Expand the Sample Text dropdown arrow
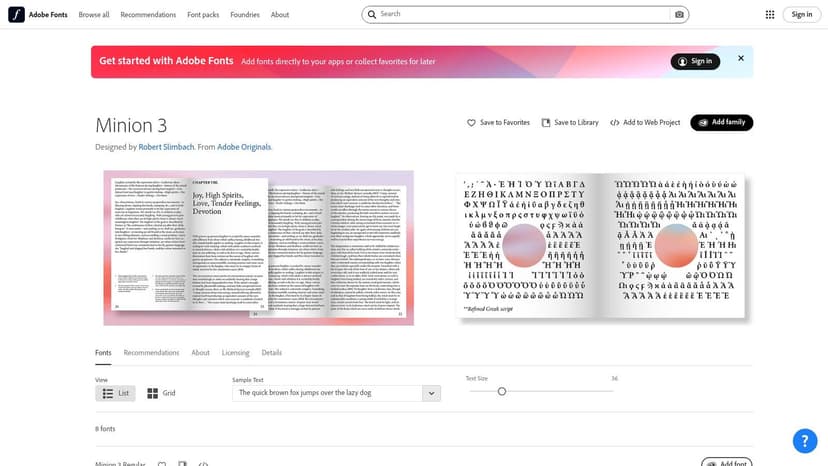This screenshot has height=466, width=828. point(431,393)
